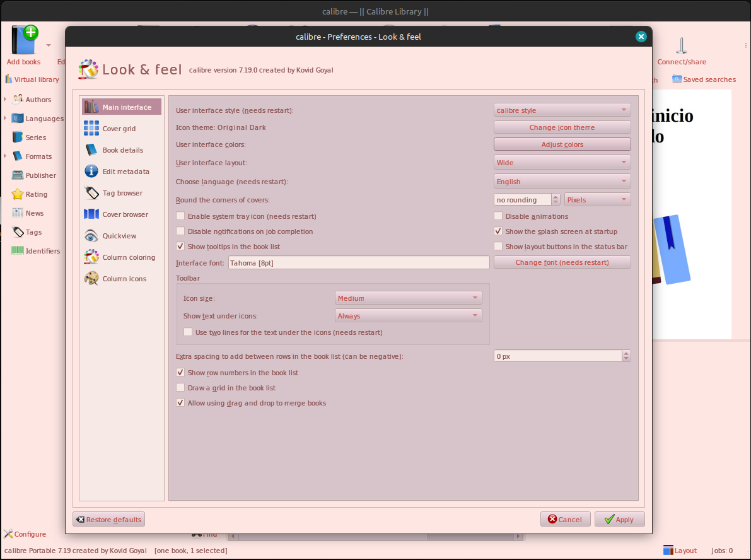This screenshot has height=560, width=751.
Task: Select the Column coloring paint icon
Action: point(91,257)
